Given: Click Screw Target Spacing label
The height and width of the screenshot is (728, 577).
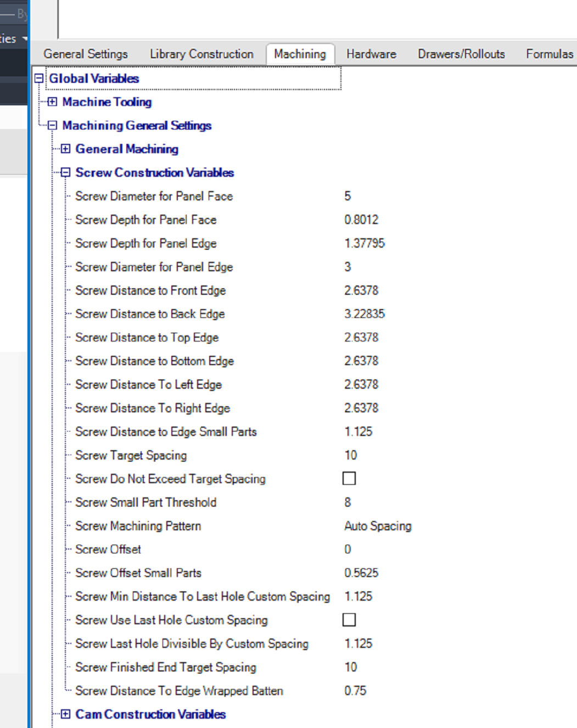Looking at the screenshot, I should 131,455.
